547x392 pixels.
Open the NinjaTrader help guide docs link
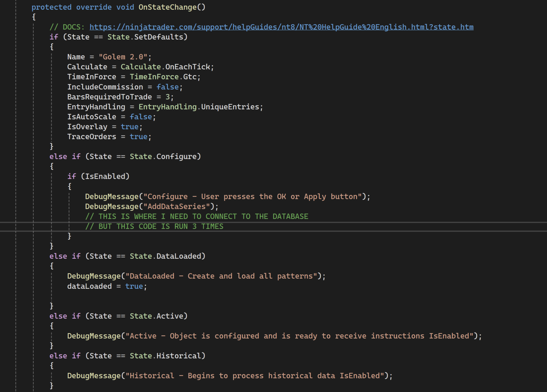(281, 27)
